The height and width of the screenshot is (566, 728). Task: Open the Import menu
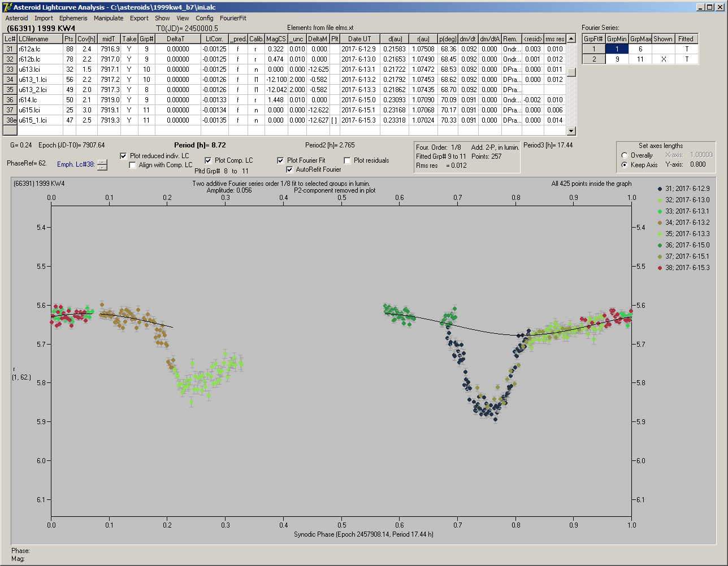tap(44, 18)
